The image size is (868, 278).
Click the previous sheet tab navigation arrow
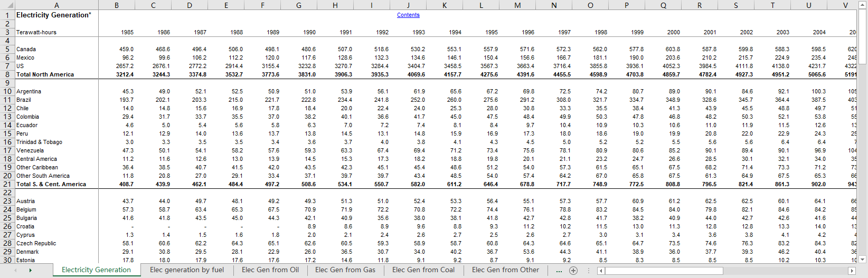pyautogui.click(x=15, y=270)
